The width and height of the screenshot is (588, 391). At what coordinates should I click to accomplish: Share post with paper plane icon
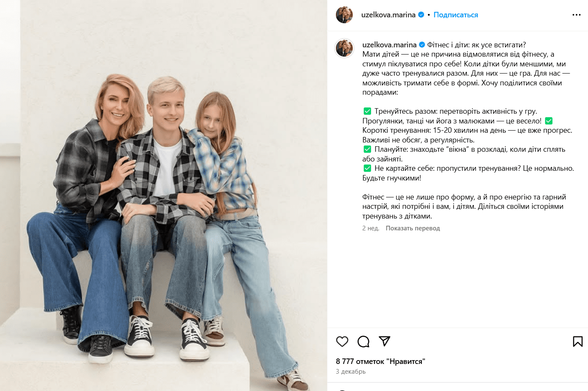click(385, 341)
